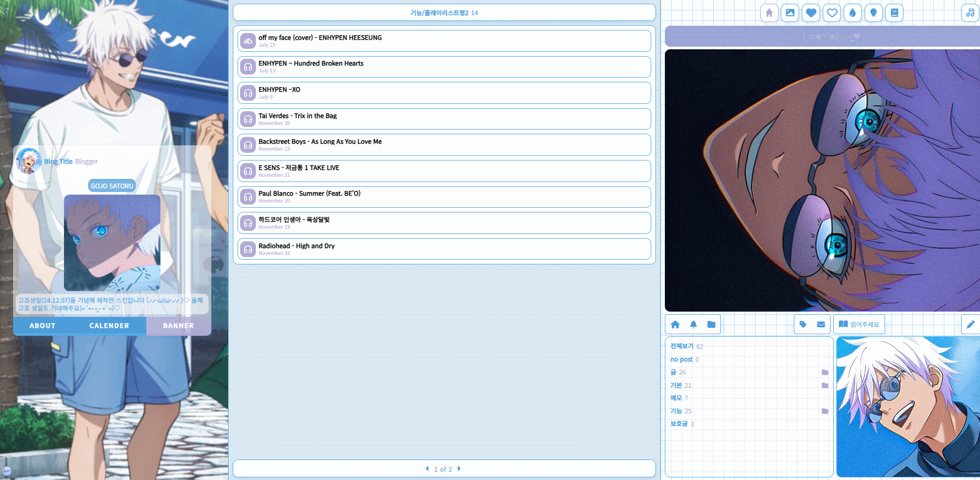The width and height of the screenshot is (980, 480).
Task: Open 하드코어 인생아 - 옥상달빛 post
Action: click(294, 220)
